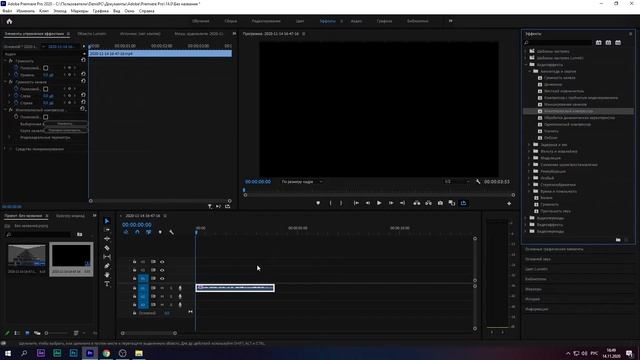The height and width of the screenshot is (360, 640).
Task: Select the Hand tool
Action: 107,275
